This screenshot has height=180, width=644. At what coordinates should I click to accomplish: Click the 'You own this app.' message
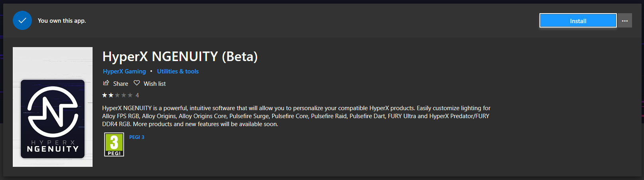(62, 21)
